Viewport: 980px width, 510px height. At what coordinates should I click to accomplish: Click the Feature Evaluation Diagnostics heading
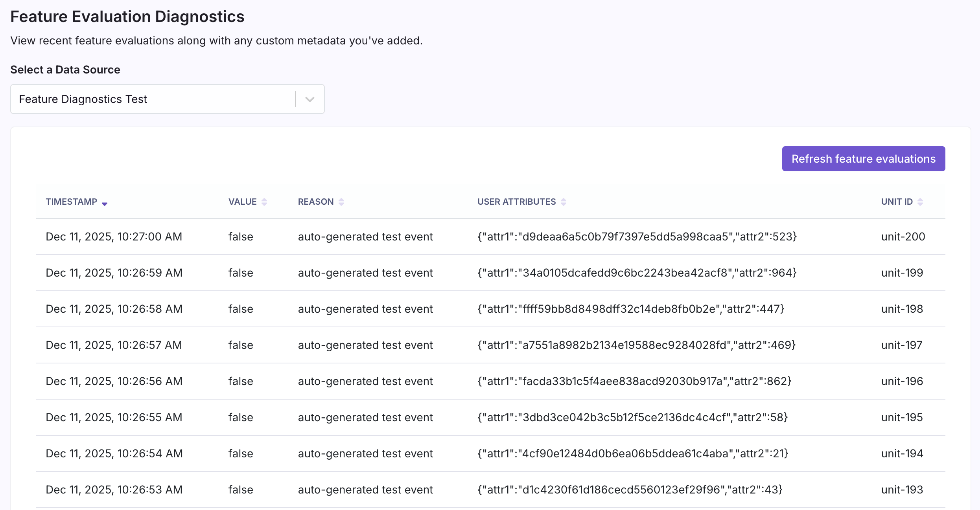tap(127, 17)
